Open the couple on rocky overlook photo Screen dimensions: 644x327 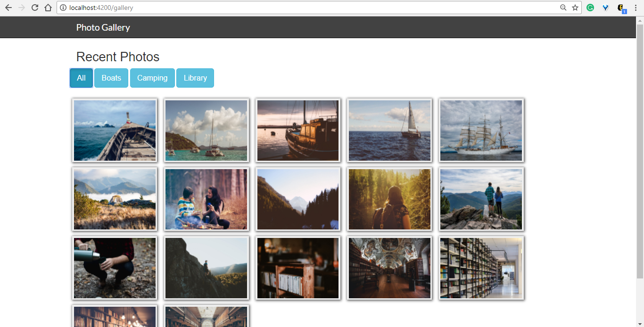pyautogui.click(x=481, y=199)
